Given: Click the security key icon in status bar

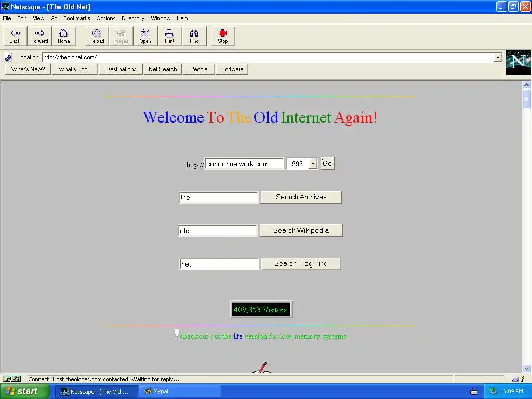Looking at the screenshot, I should tap(12, 379).
